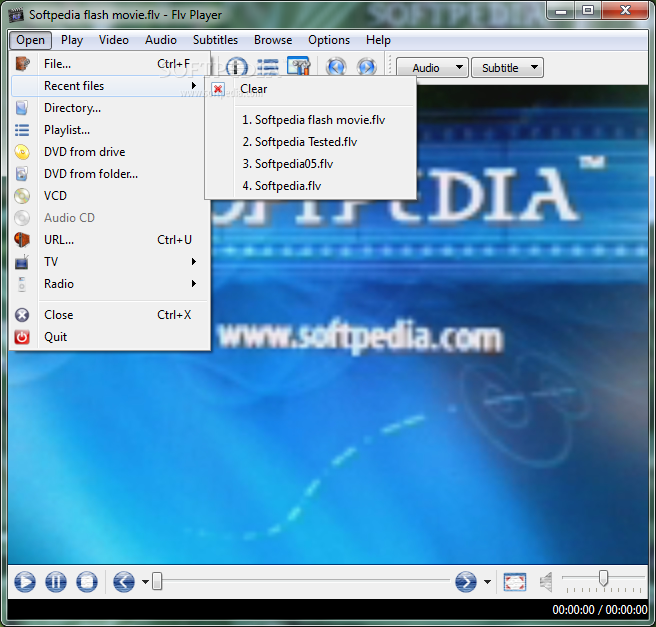Click the TV set icon
The height and width of the screenshot is (627, 656).
(x=22, y=262)
